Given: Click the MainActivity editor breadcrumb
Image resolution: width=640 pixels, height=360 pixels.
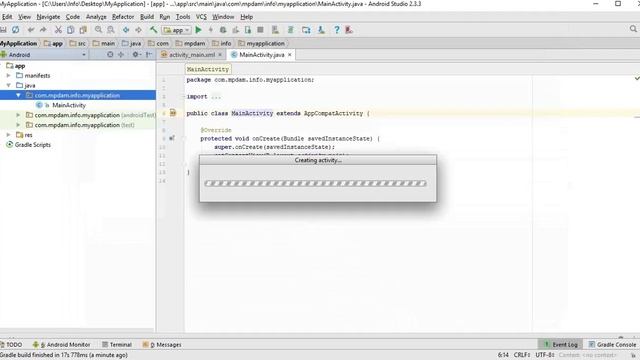Looking at the screenshot, I should pos(208,69).
